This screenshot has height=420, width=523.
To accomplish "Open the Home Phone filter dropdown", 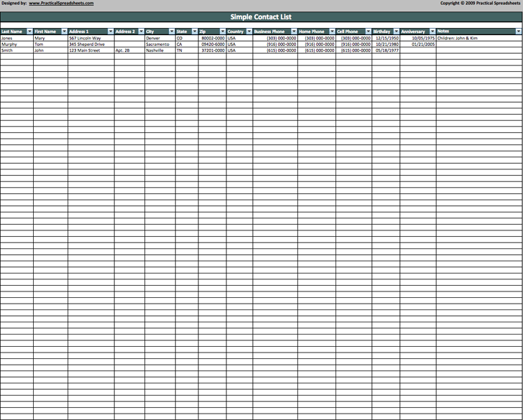I will pos(332,32).
